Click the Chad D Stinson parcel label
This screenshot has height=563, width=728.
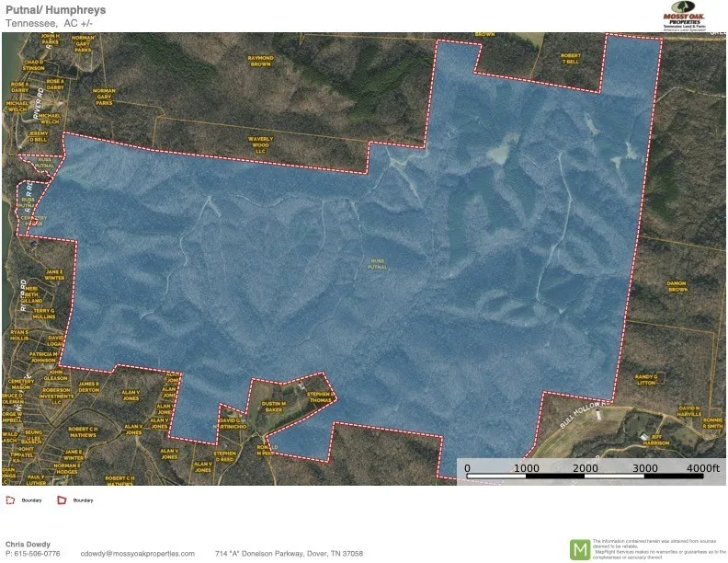(x=34, y=65)
